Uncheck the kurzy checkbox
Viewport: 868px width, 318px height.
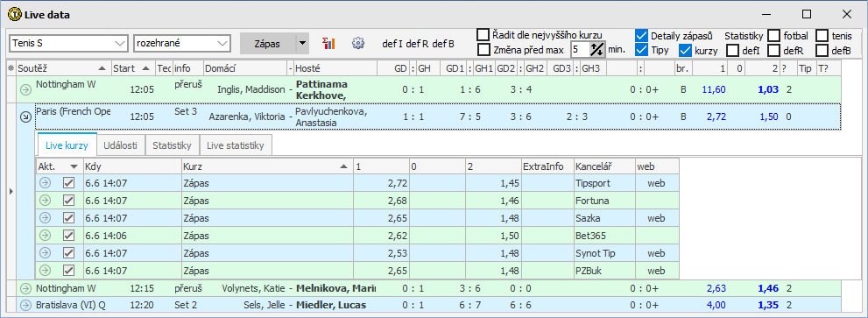click(685, 50)
